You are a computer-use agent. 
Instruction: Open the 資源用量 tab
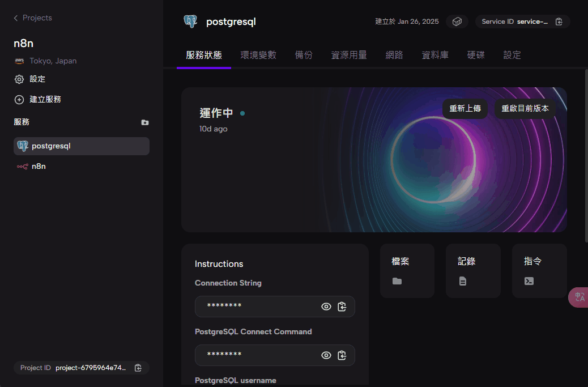click(x=349, y=55)
